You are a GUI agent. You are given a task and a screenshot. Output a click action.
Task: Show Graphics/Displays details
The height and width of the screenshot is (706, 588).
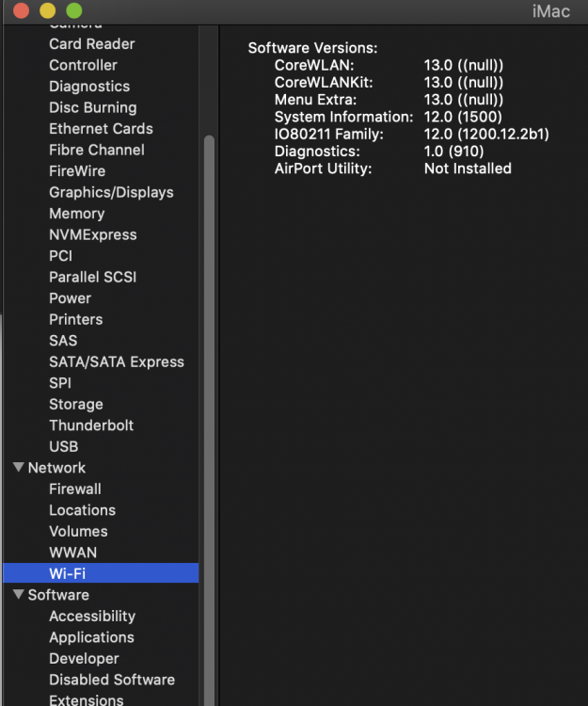click(x=111, y=192)
